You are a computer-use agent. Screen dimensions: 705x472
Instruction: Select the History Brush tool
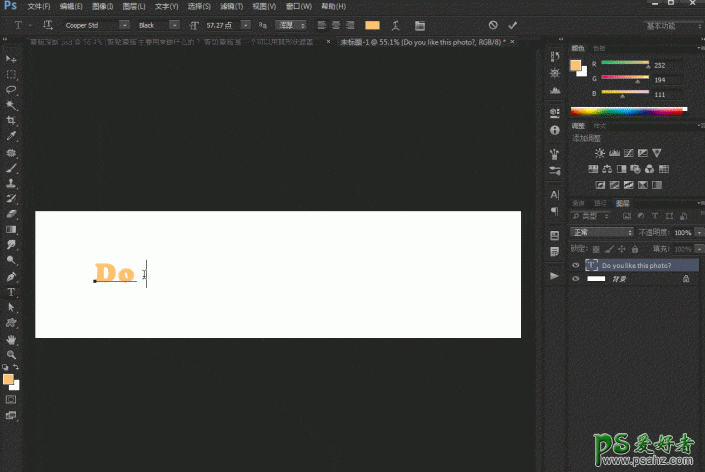point(11,199)
